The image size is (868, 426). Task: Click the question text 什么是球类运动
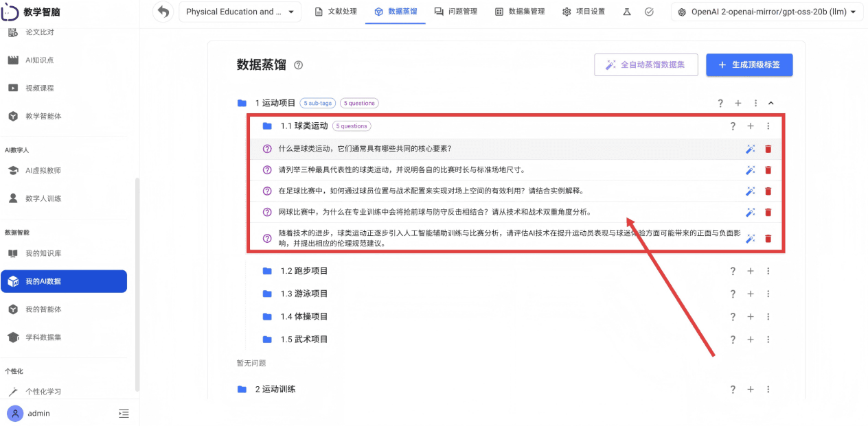[365, 149]
